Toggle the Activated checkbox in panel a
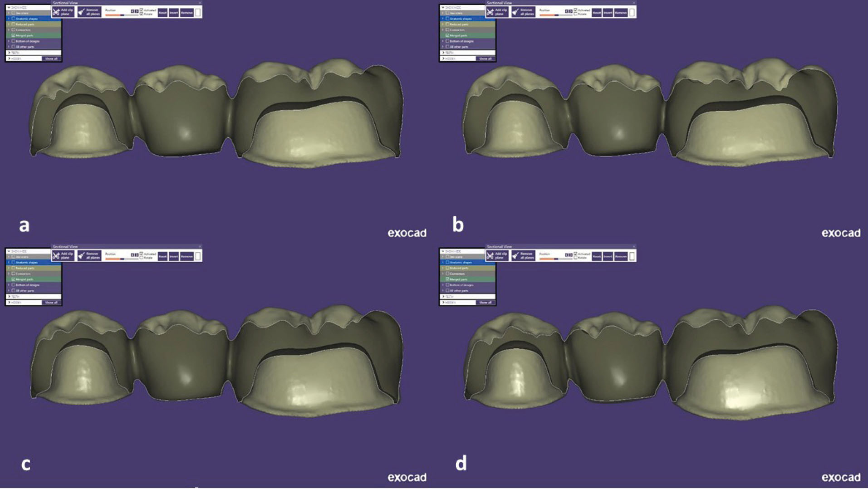Image resolution: width=868 pixels, height=489 pixels. [x=142, y=10]
